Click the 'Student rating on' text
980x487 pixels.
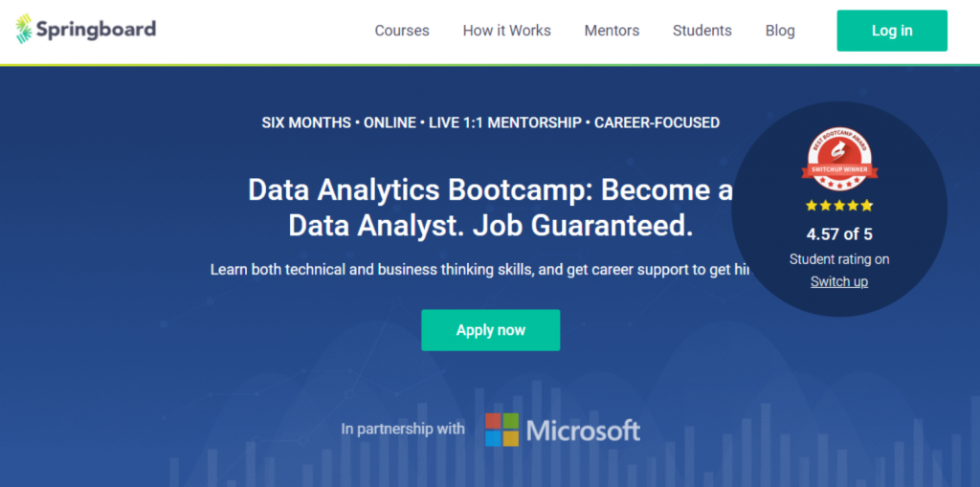pos(839,259)
